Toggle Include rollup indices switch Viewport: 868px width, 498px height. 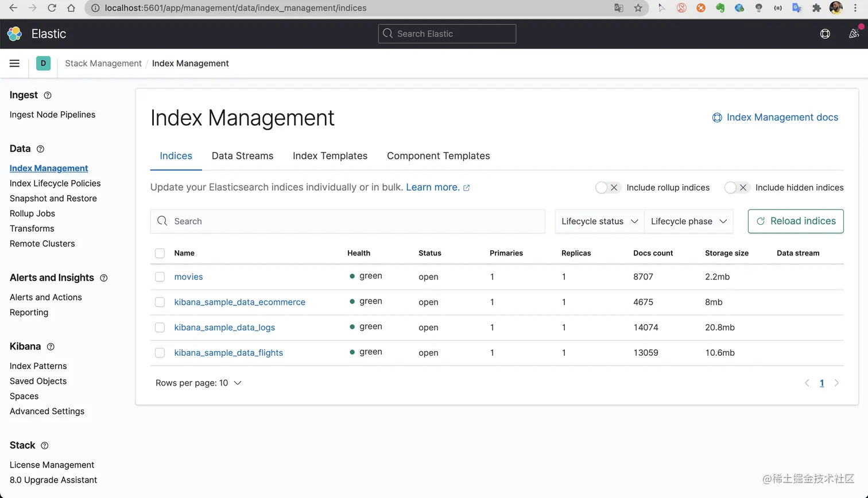608,188
